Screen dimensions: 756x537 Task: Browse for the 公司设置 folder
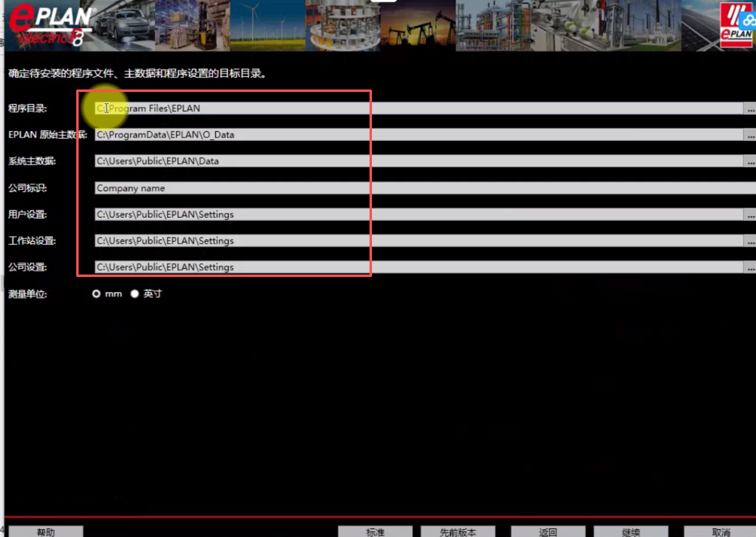[x=750, y=267]
